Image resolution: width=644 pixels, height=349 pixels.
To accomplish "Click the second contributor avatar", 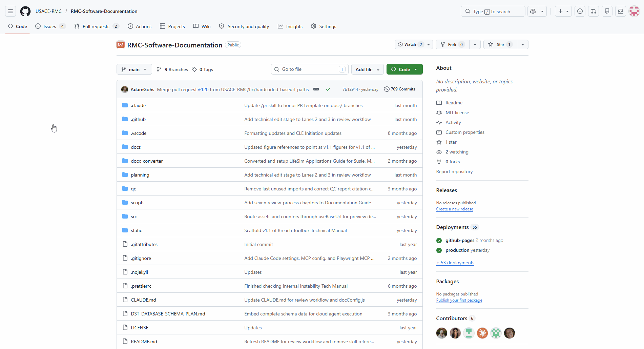I will (x=455, y=333).
